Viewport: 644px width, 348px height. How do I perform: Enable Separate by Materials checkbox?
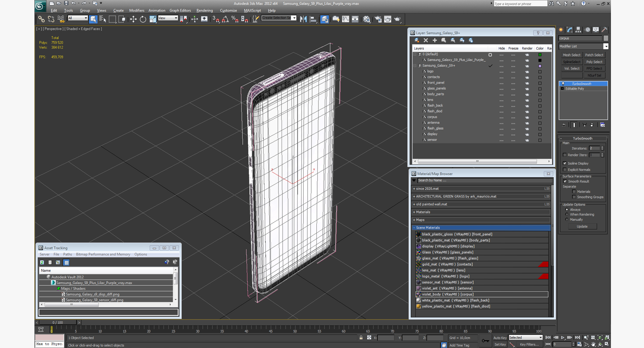coord(574,191)
